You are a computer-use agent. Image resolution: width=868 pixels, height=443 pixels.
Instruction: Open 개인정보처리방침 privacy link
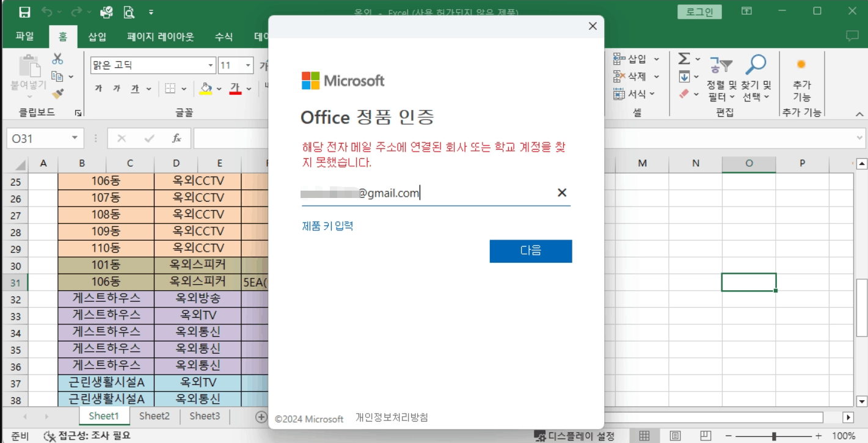point(392,417)
